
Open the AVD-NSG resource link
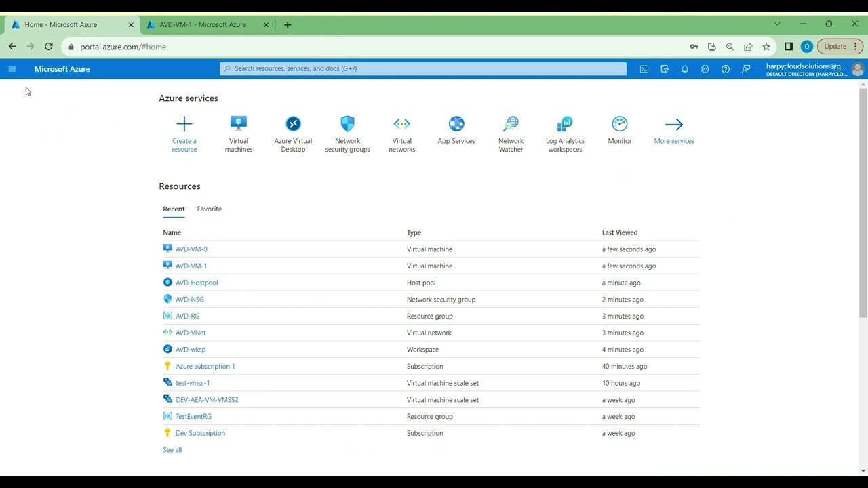tap(190, 300)
